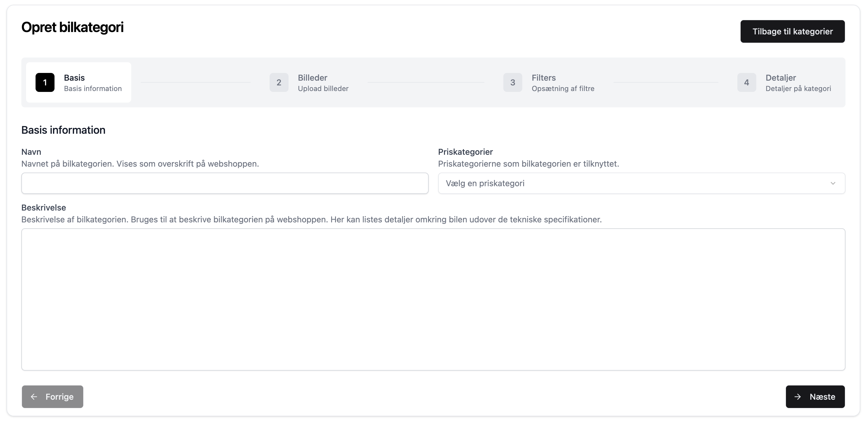Click inside the Beskrivelse text area
The height and width of the screenshot is (424, 868).
coord(433,299)
